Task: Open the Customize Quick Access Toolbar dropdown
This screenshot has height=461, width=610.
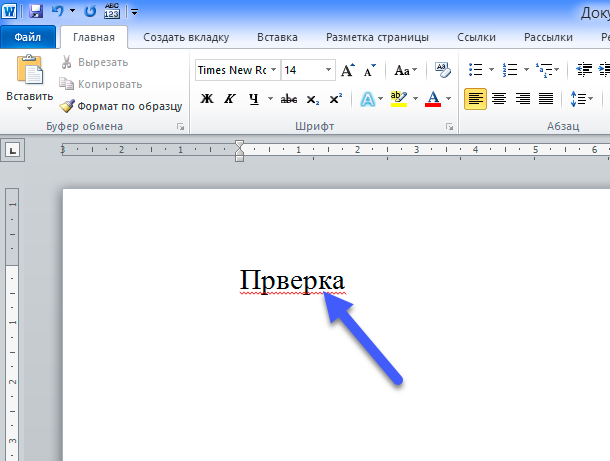Action: 135,12
